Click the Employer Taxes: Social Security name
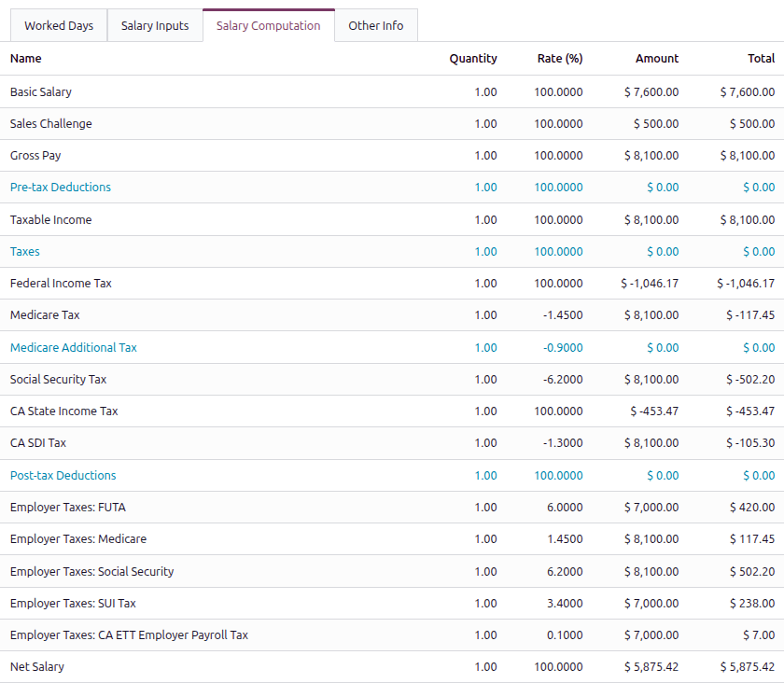This screenshot has height=683, width=784. coord(92,571)
